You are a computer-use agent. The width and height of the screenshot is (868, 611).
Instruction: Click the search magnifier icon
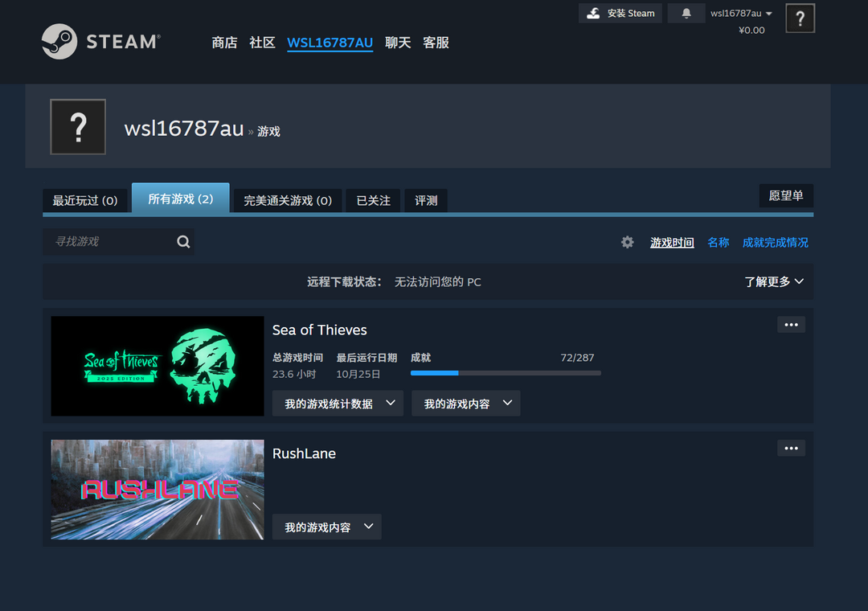tap(183, 241)
